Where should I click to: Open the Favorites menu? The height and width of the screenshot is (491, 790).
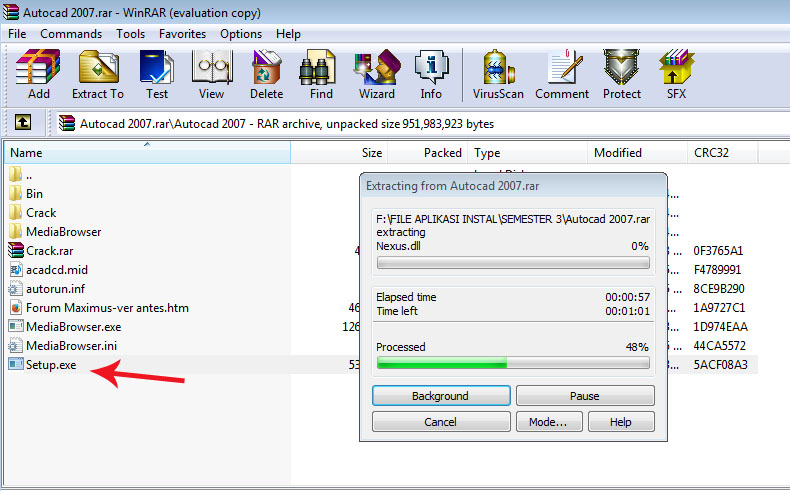click(182, 34)
